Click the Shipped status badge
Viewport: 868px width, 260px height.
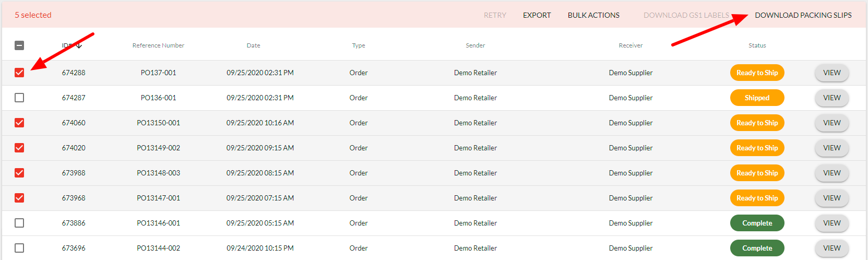757,98
